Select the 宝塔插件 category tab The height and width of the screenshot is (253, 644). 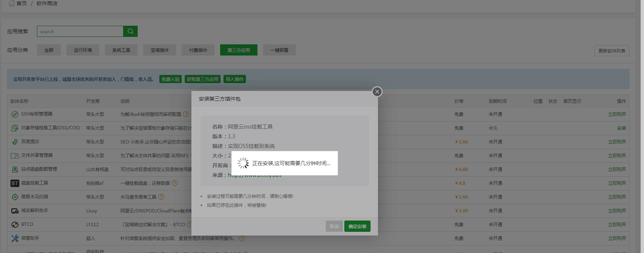click(160, 50)
